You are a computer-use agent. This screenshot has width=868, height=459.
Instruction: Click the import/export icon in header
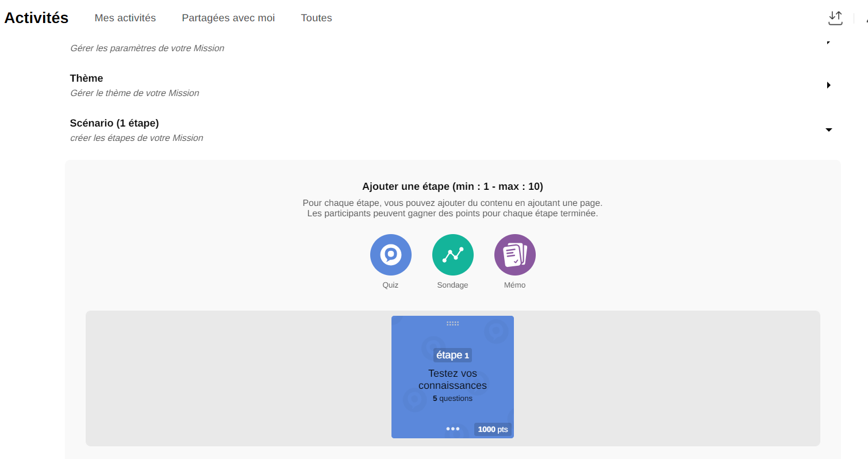point(835,18)
